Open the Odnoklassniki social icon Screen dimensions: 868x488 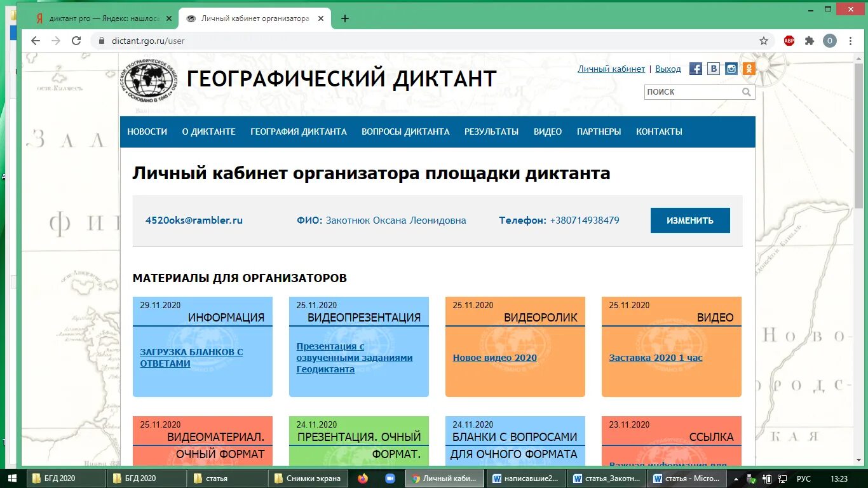tap(749, 69)
